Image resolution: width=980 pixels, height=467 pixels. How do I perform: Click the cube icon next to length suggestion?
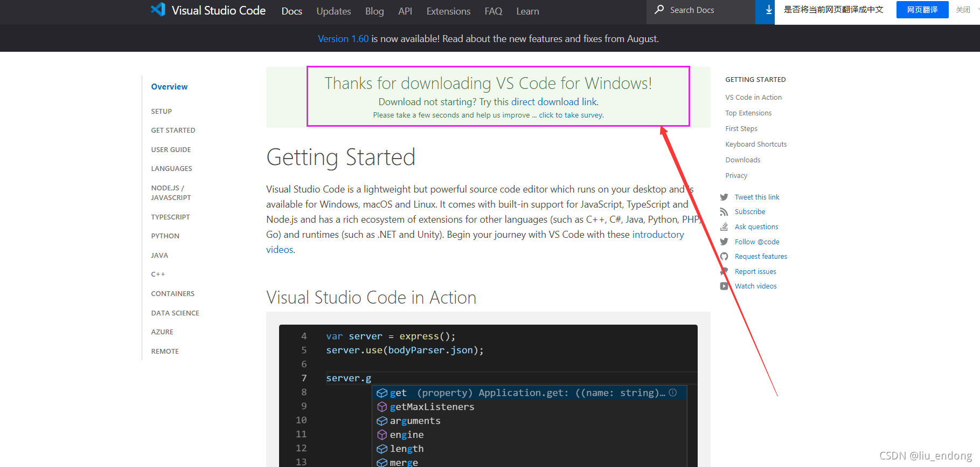point(382,449)
